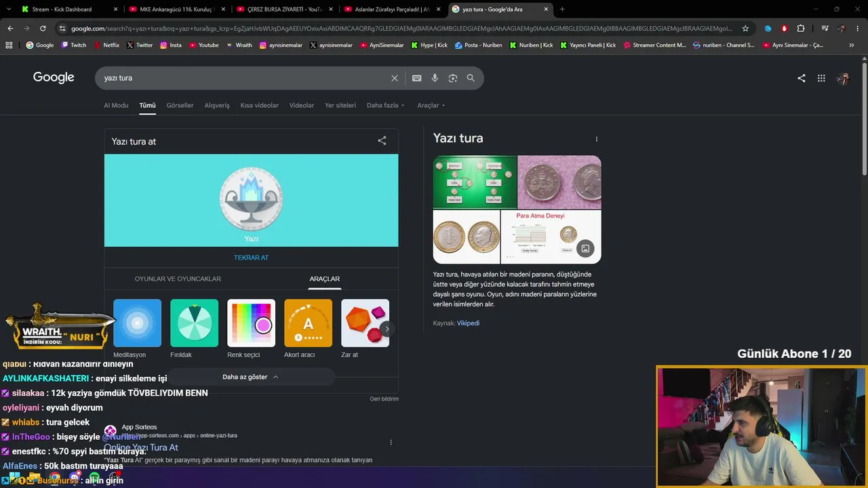868x488 pixels.
Task: Open the Renk seçici color picker tool
Action: point(251,329)
